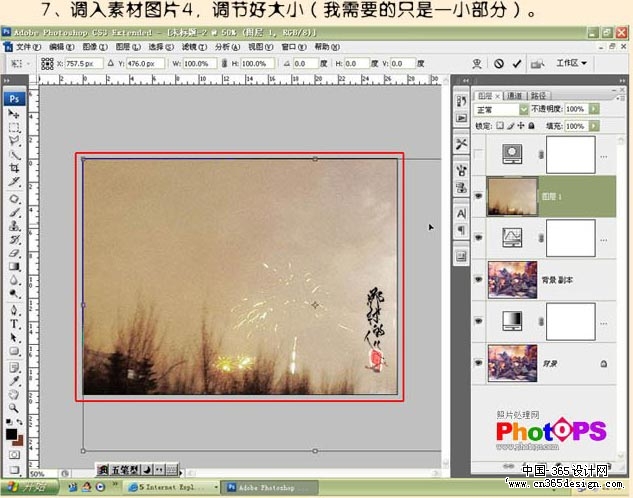Toggle lock image pixels brush icon
633x498 pixels.
point(511,126)
